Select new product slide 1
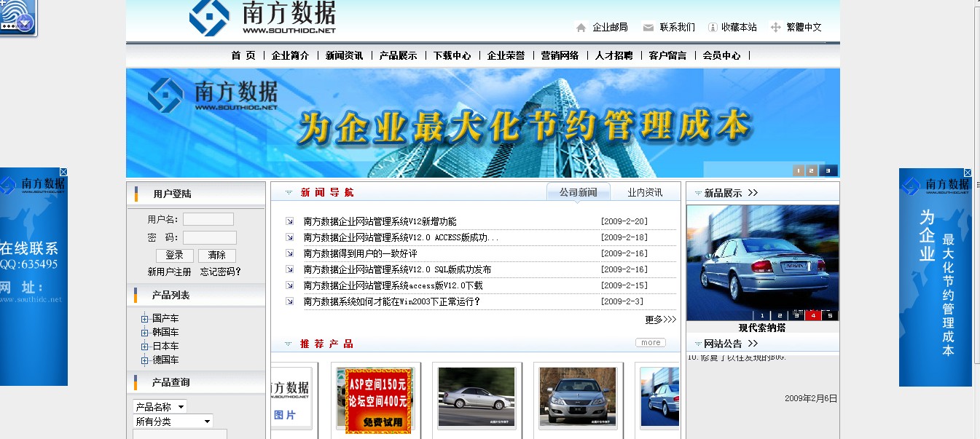 click(762, 315)
